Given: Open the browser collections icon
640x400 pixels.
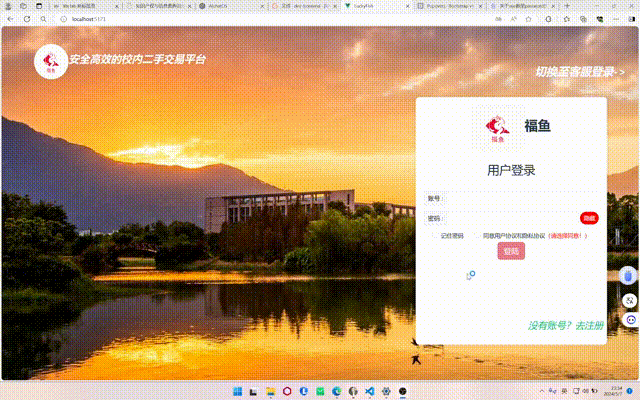Looking at the screenshot, I should pos(583,19).
